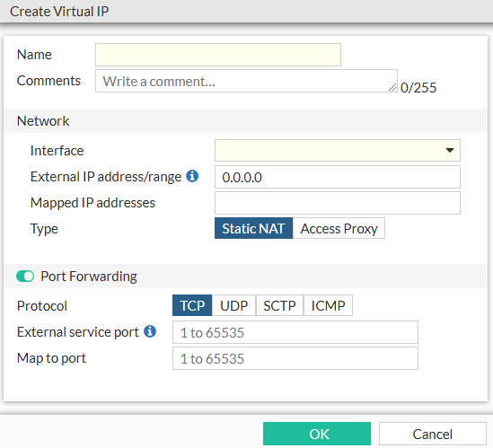Focus the Name input field
This screenshot has height=448, width=493.
pyautogui.click(x=218, y=55)
